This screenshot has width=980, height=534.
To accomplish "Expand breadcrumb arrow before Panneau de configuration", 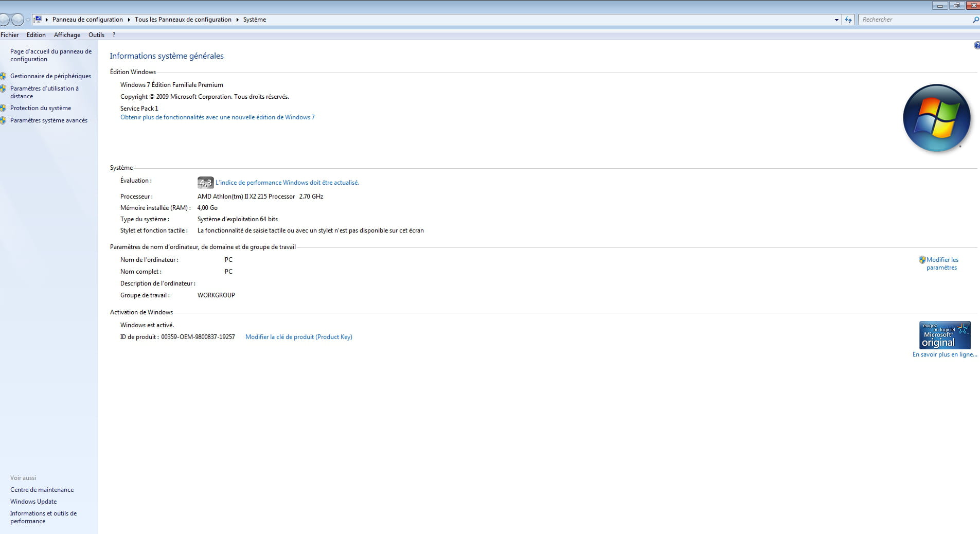I will pyautogui.click(x=47, y=20).
